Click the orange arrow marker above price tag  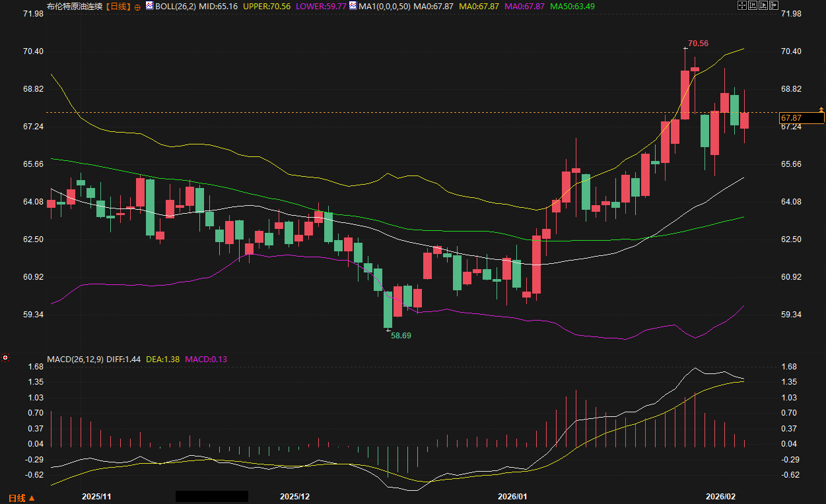coord(821,109)
